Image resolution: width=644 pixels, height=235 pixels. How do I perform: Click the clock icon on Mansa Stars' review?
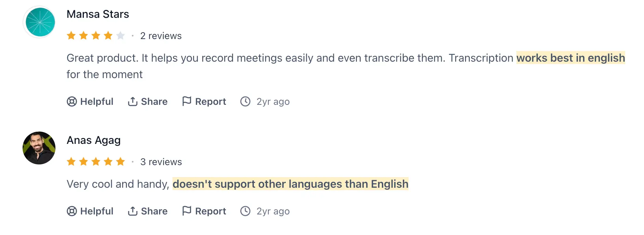click(x=245, y=102)
